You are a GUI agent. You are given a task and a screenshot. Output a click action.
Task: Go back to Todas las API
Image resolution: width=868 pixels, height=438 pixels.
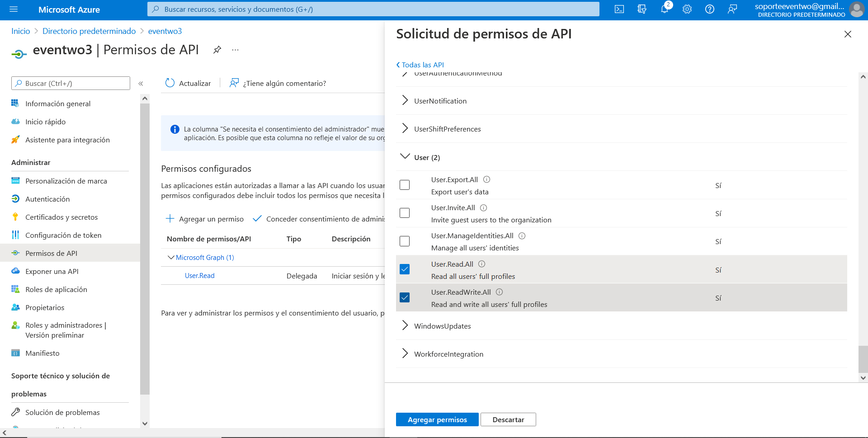[x=420, y=65]
